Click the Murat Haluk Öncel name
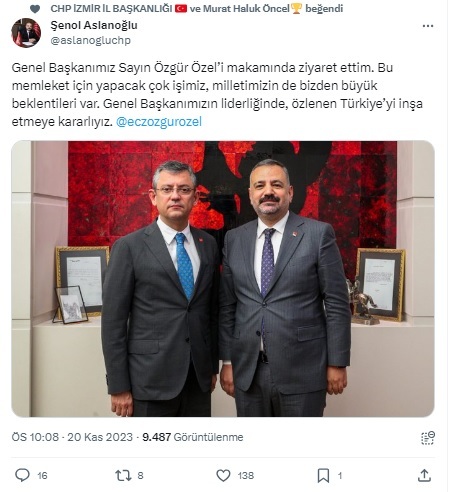 click(x=246, y=9)
